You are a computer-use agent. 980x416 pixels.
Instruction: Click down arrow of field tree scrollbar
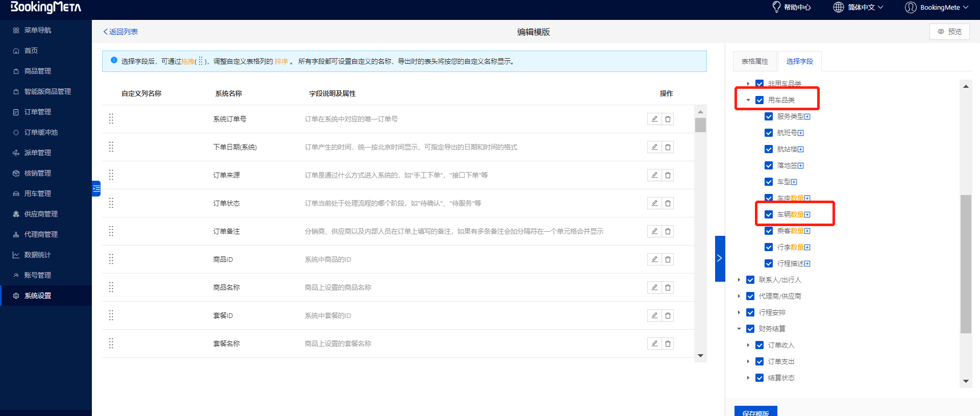pos(966,381)
